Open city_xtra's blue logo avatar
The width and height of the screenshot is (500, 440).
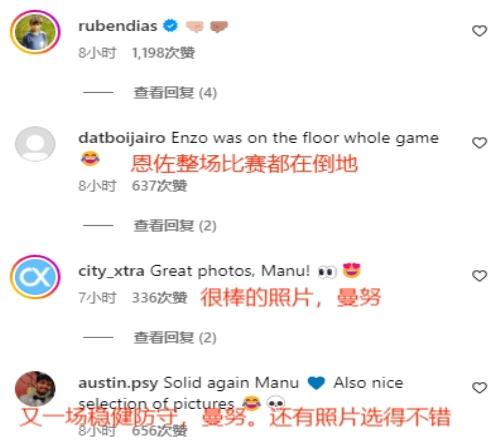(35, 277)
